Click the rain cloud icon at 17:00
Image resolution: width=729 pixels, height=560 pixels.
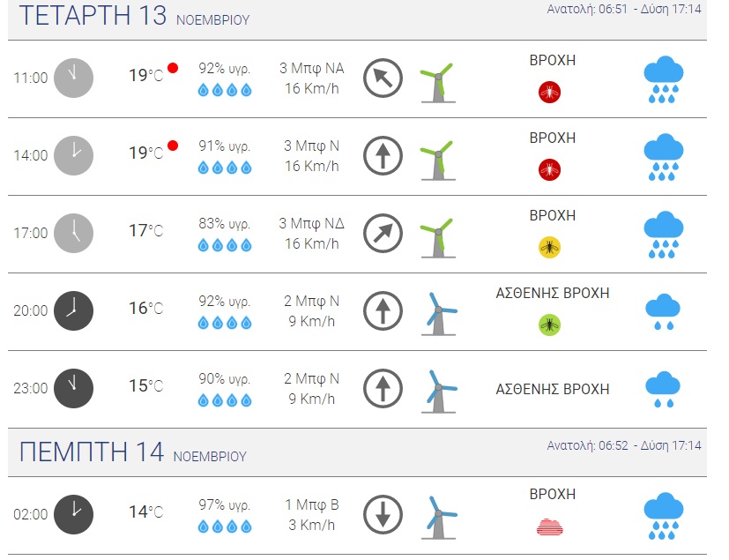(664, 234)
